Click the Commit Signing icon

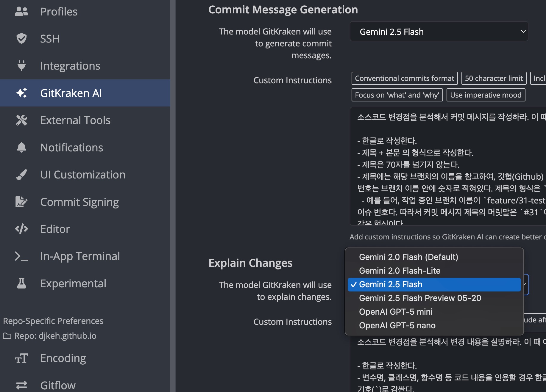21,202
